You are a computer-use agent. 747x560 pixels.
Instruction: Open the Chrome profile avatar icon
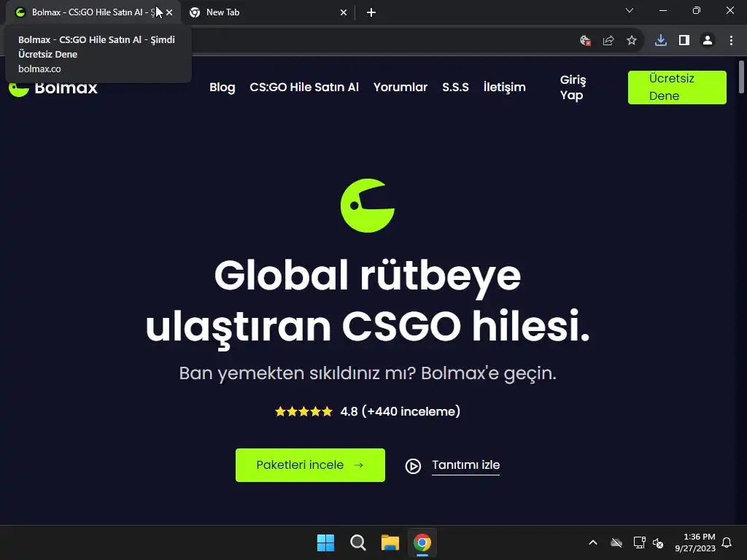point(708,41)
